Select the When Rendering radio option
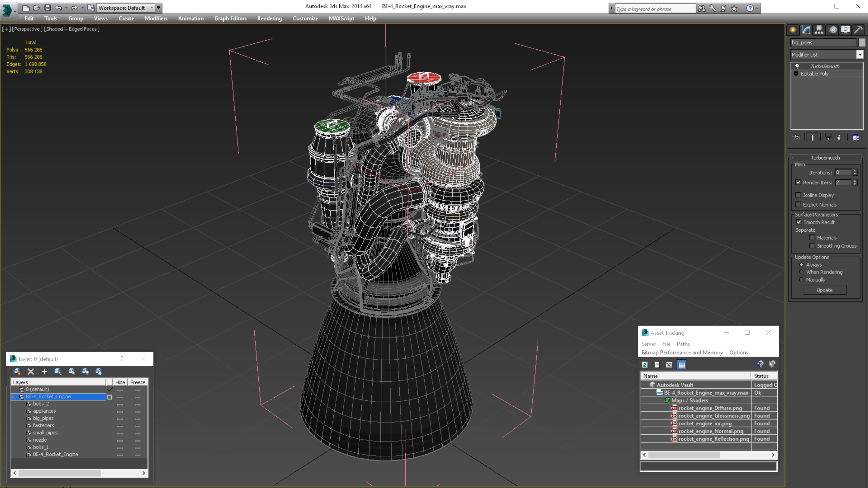The width and height of the screenshot is (868, 488). tap(801, 272)
